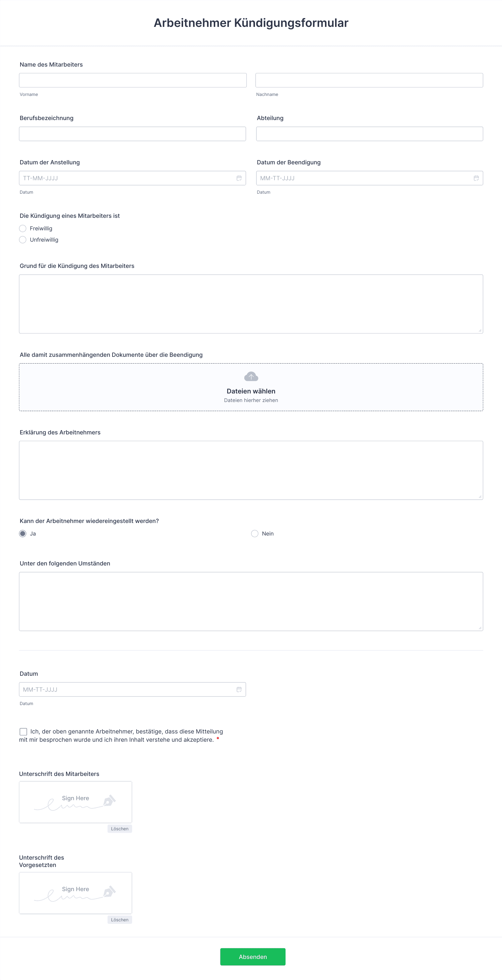Clear employee signature with Löschen

[120, 828]
